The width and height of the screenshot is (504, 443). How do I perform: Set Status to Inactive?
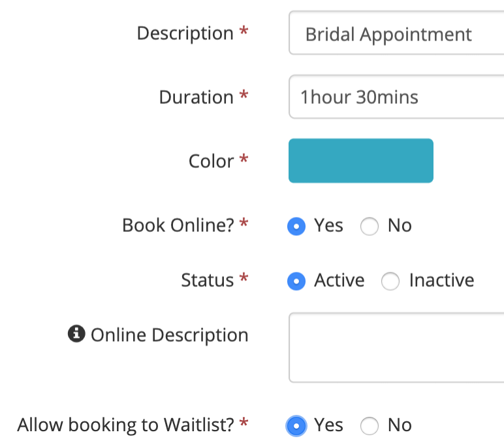tap(390, 281)
